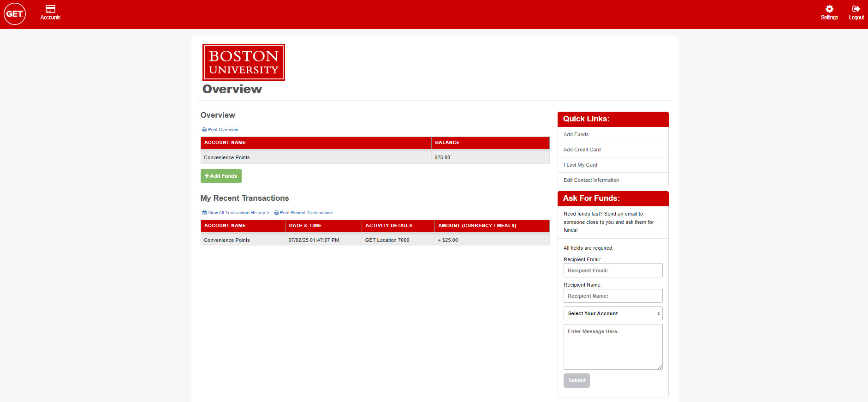Open the Select Your Account dropdown

(613, 313)
